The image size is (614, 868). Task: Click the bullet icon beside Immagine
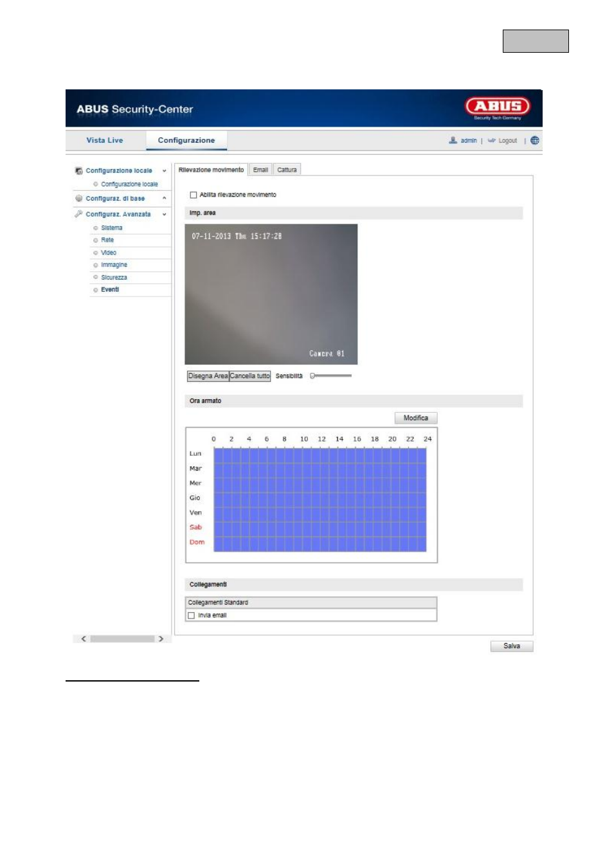click(x=96, y=265)
